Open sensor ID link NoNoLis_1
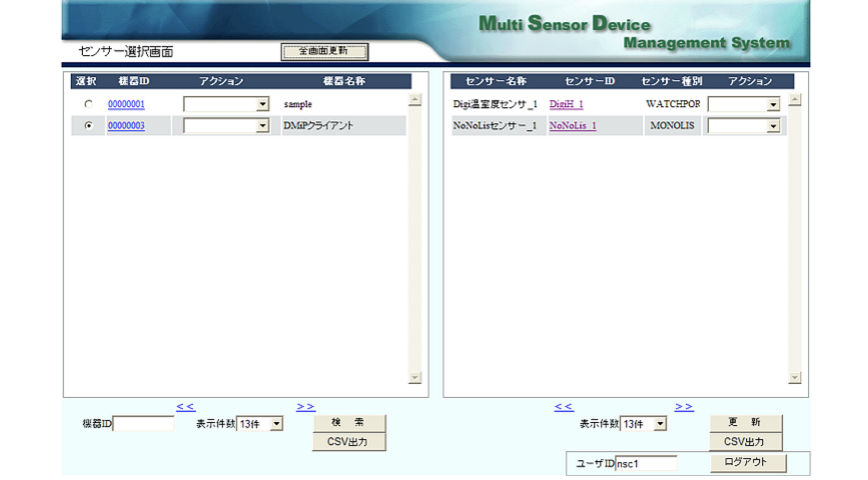This screenshot has height=480, width=868. [573, 126]
